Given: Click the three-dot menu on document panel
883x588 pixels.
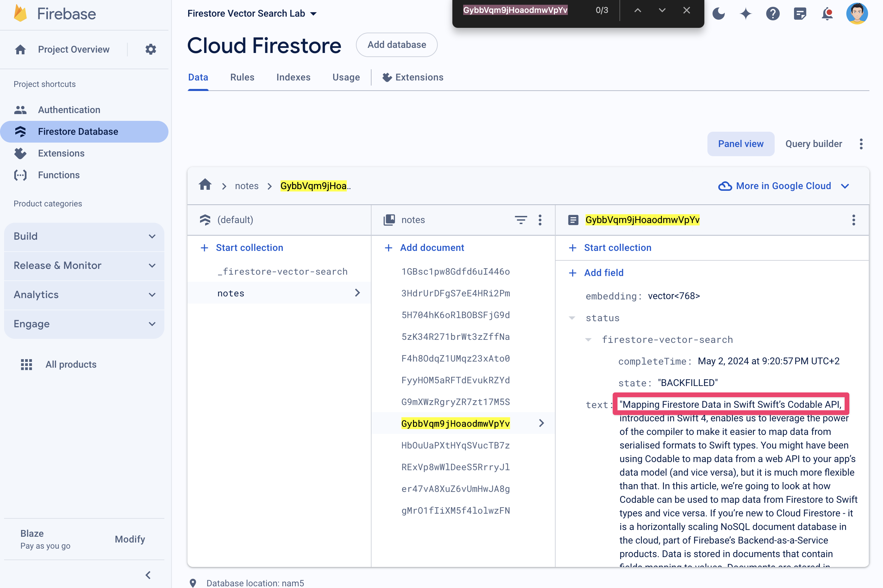Looking at the screenshot, I should 853,220.
